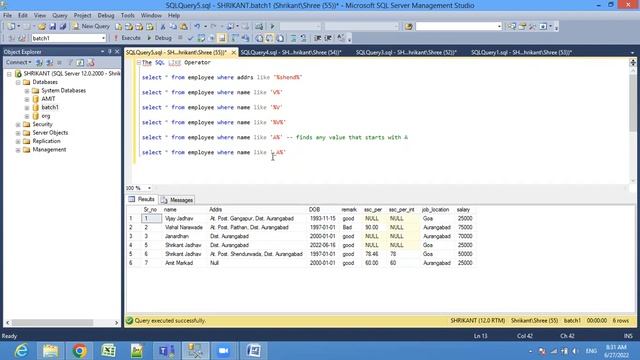Viewport: 640px width, 360px height.
Task: Switch to the SQLQuery3.sql tab
Action: (406, 52)
